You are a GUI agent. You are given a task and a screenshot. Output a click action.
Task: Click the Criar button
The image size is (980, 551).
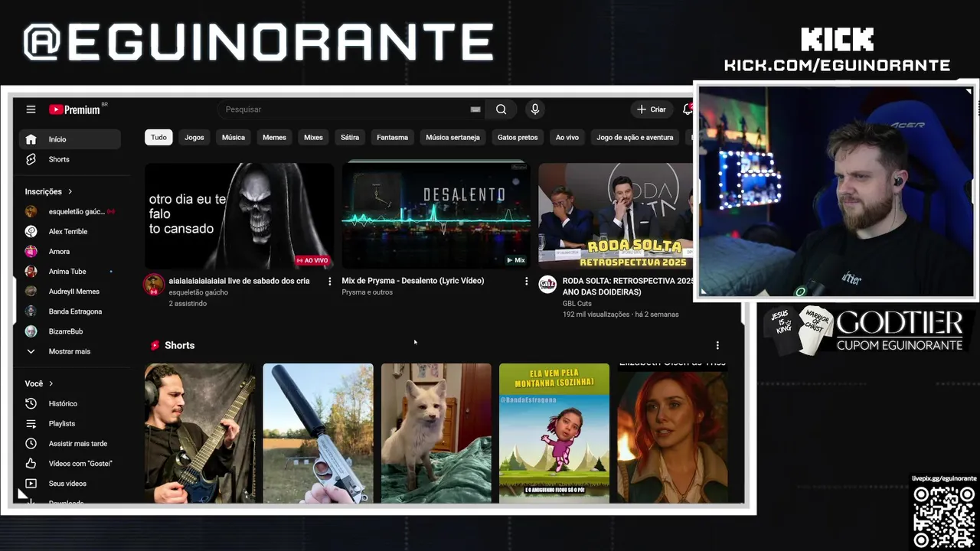(x=652, y=109)
